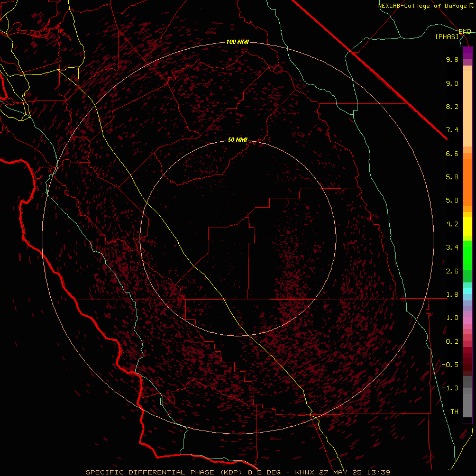Click the 3.4 legend value

[x=452, y=248]
